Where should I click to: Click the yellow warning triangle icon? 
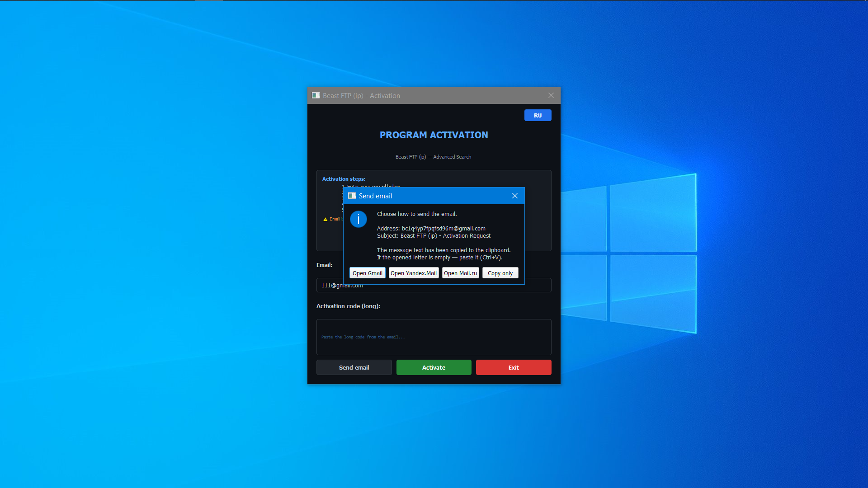tap(325, 219)
